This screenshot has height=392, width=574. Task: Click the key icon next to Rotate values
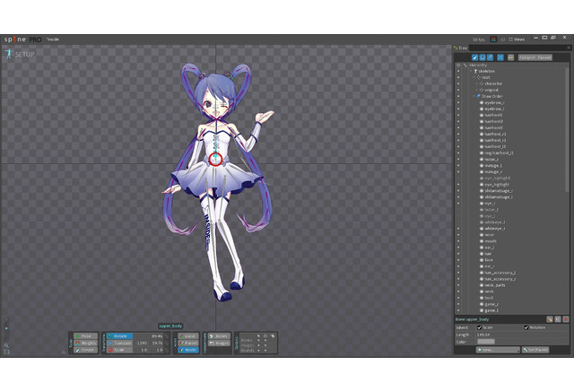tap(167, 336)
